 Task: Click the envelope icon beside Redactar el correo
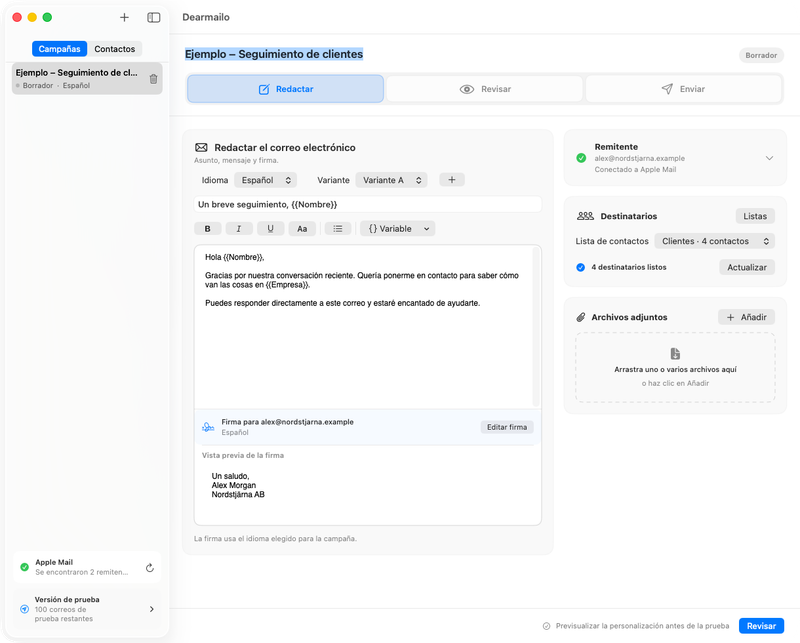tap(201, 147)
